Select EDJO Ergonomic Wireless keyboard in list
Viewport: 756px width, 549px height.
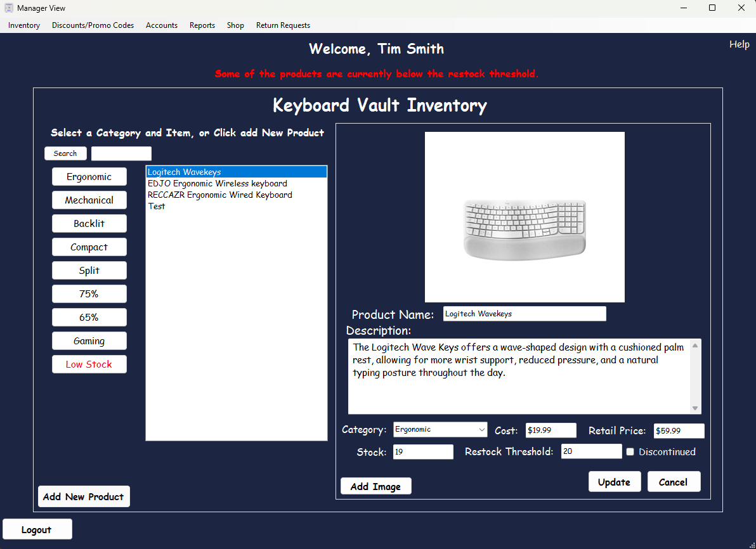(x=217, y=183)
